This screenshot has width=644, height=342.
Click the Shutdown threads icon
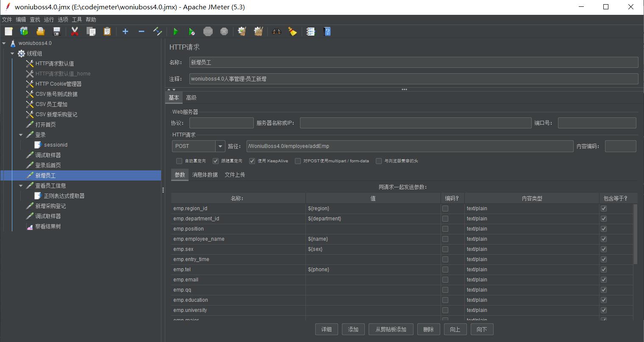pyautogui.click(x=224, y=31)
